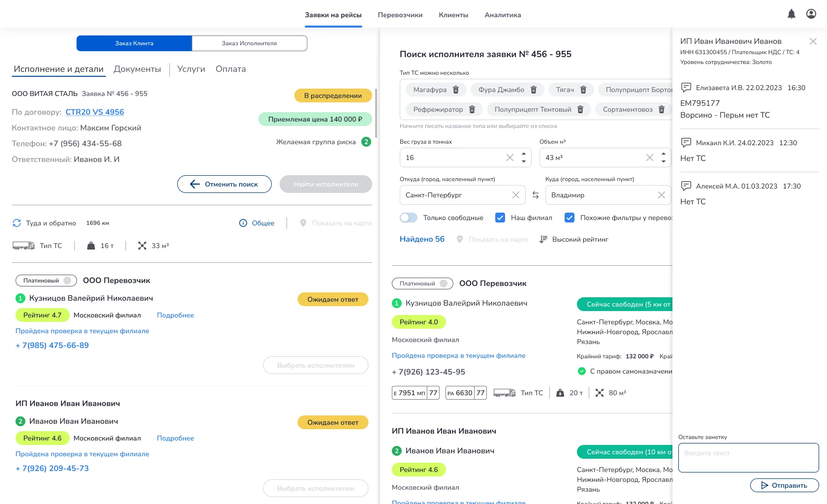Close the ИП Иван Иванович Иванов panel
This screenshot has height=504, width=827.
[813, 41]
